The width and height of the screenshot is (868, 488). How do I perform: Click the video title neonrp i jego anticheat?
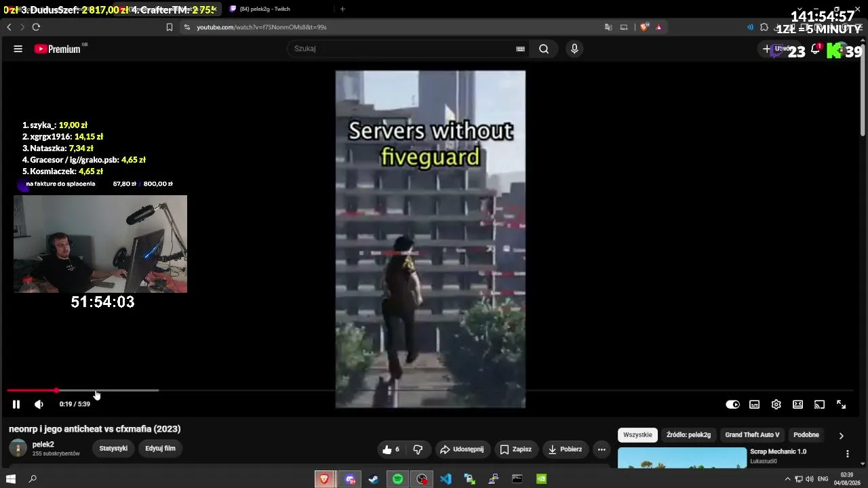tap(95, 429)
